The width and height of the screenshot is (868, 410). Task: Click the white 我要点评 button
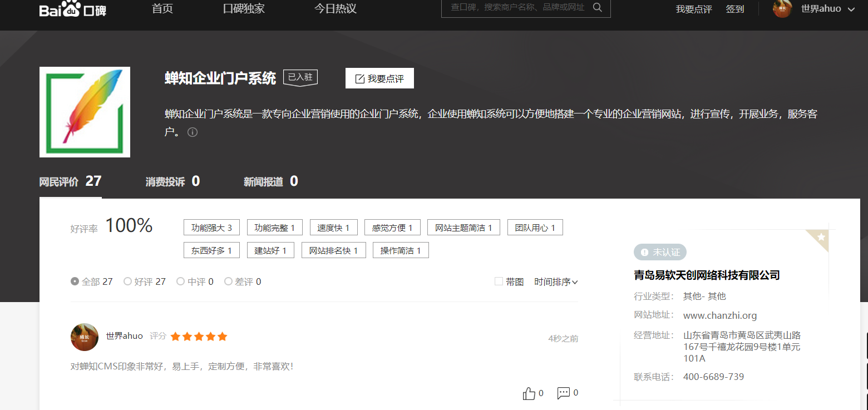[x=379, y=78]
